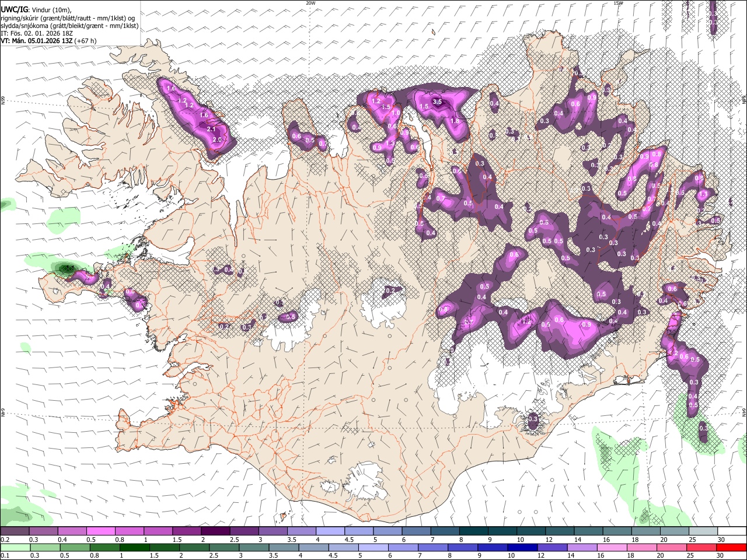Click the '30' label in the rain legend row

pos(719,555)
